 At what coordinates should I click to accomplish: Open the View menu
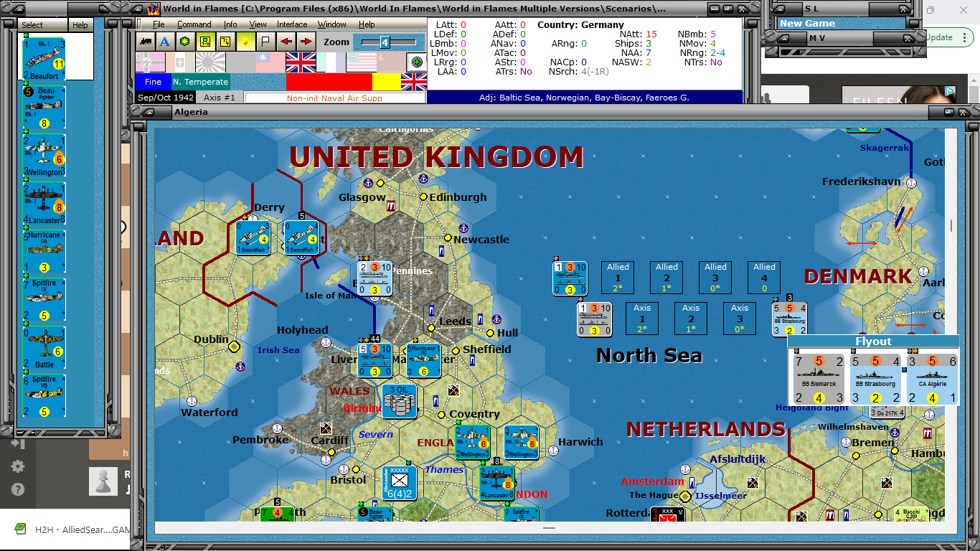pos(258,24)
